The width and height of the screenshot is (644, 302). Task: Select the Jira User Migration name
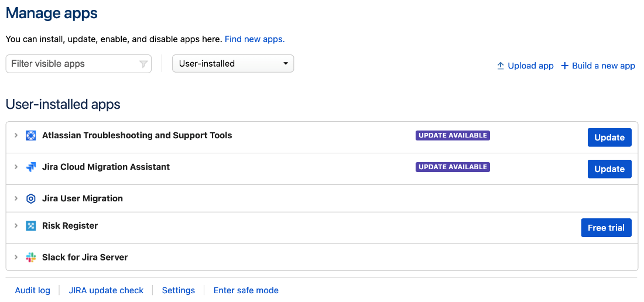click(x=83, y=198)
